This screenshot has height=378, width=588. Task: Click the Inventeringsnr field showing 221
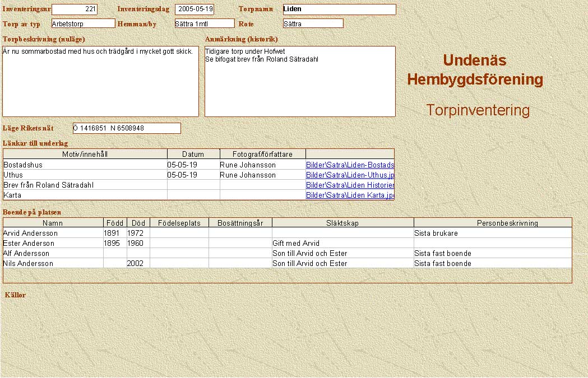click(x=75, y=10)
